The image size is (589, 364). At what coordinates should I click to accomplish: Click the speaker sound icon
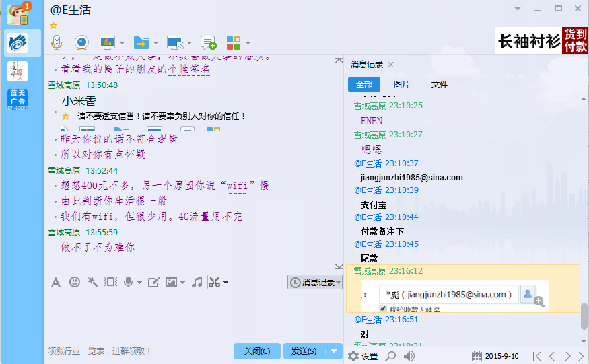point(409,356)
